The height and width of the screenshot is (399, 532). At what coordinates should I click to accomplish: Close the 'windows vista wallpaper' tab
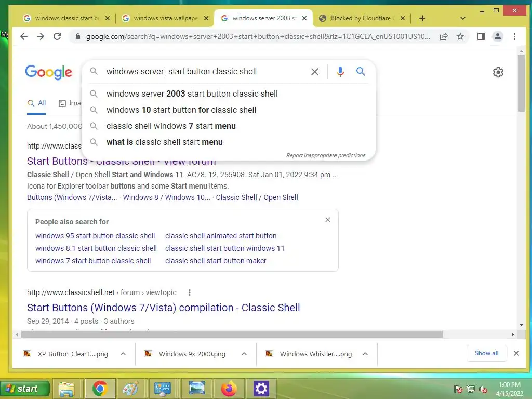[206, 18]
